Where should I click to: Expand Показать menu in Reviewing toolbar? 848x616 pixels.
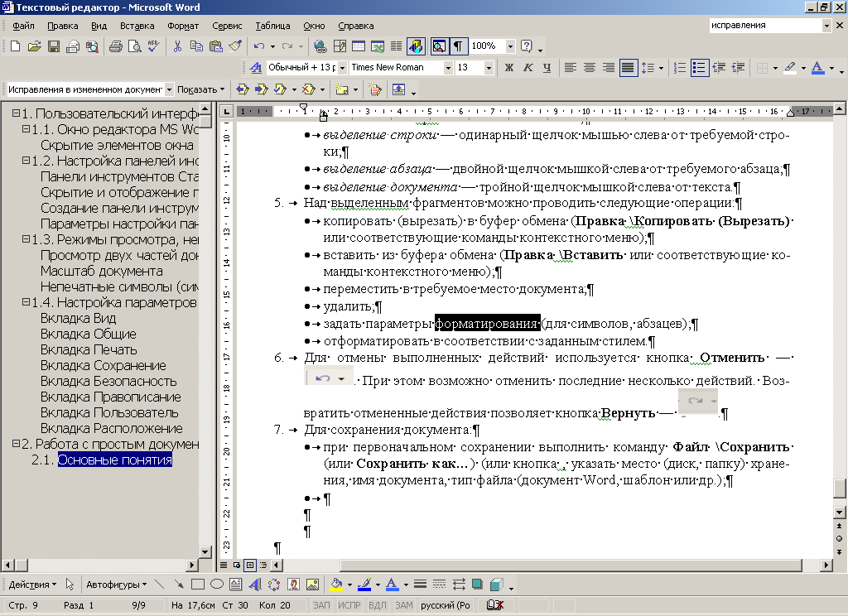[x=200, y=89]
